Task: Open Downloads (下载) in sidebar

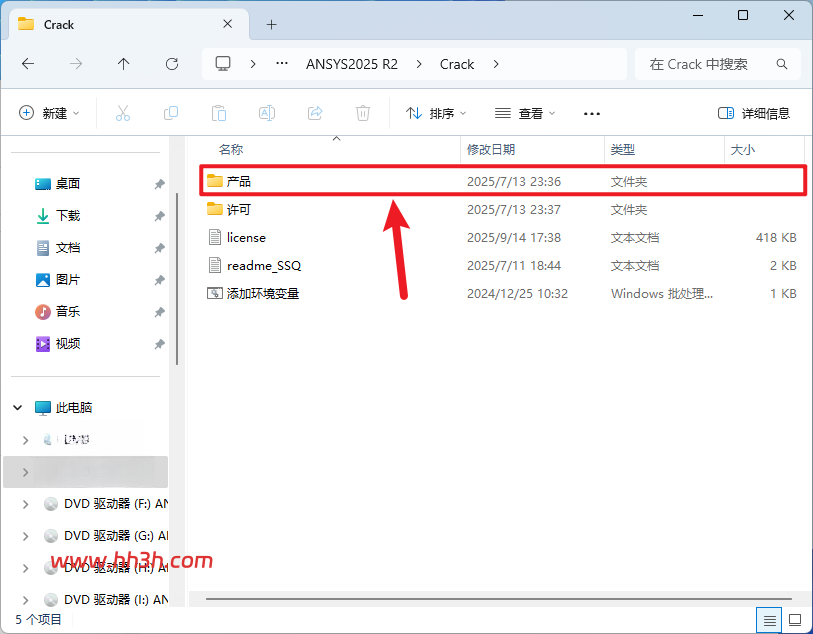Action: coord(67,215)
